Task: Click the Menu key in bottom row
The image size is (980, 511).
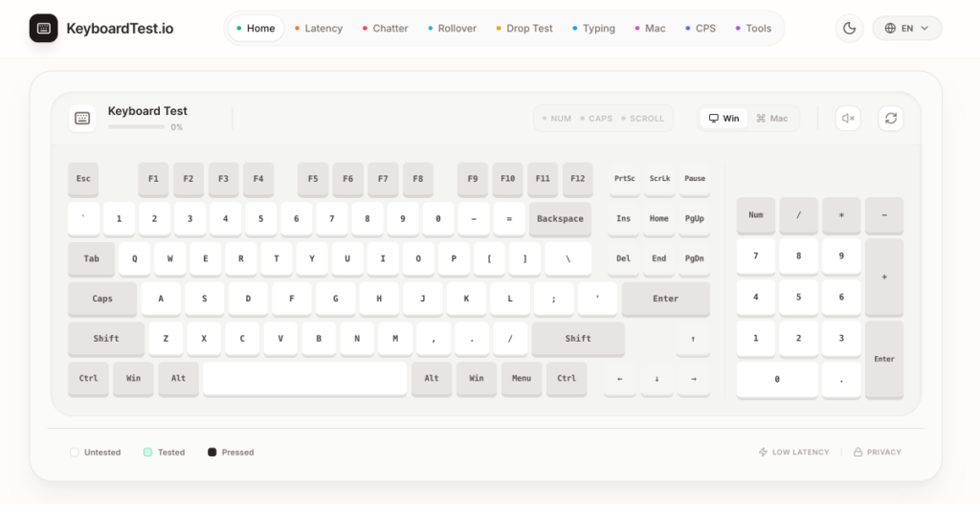Action: pos(521,378)
